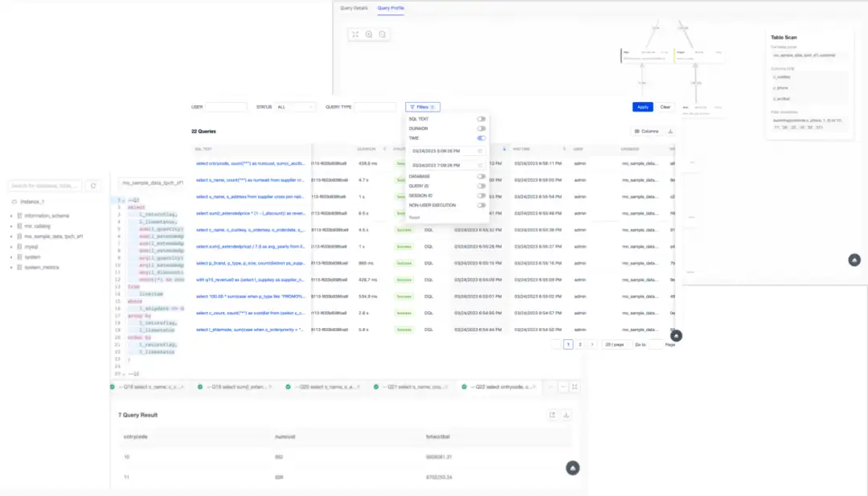Viewport: 868px width, 496px height.
Task: Maximize the query result tabs panel
Action: tap(575, 387)
